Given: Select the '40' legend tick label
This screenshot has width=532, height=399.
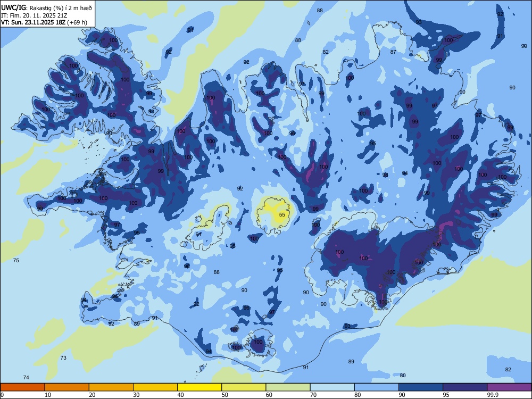Looking at the screenshot, I should coord(181,395).
